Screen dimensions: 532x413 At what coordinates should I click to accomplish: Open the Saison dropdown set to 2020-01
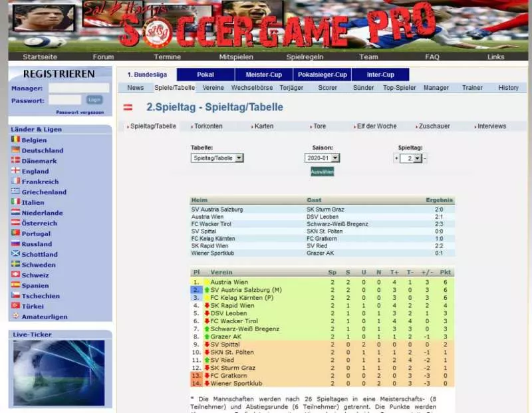pyautogui.click(x=321, y=158)
